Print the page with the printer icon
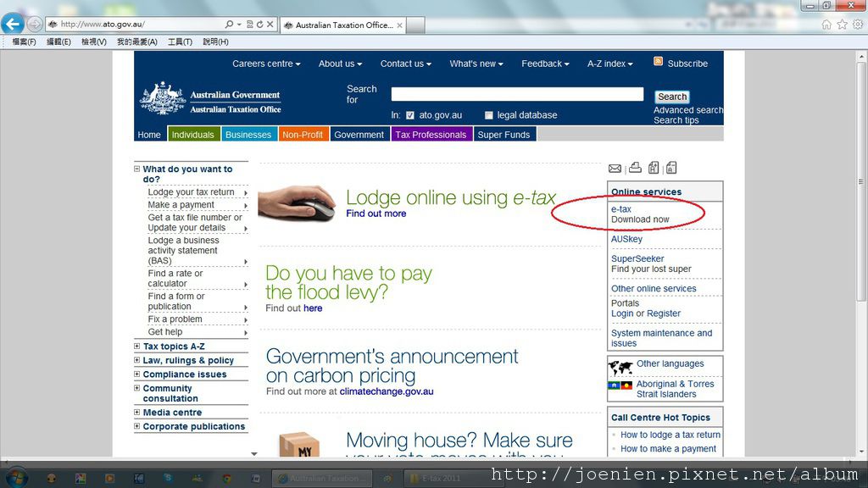Image resolution: width=868 pixels, height=488 pixels. coord(635,167)
